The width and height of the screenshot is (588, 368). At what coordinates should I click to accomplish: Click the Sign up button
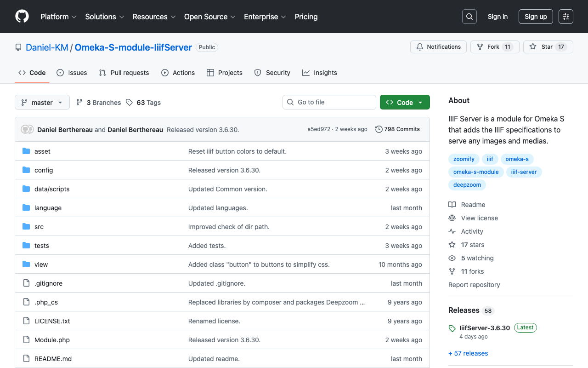[x=535, y=17]
